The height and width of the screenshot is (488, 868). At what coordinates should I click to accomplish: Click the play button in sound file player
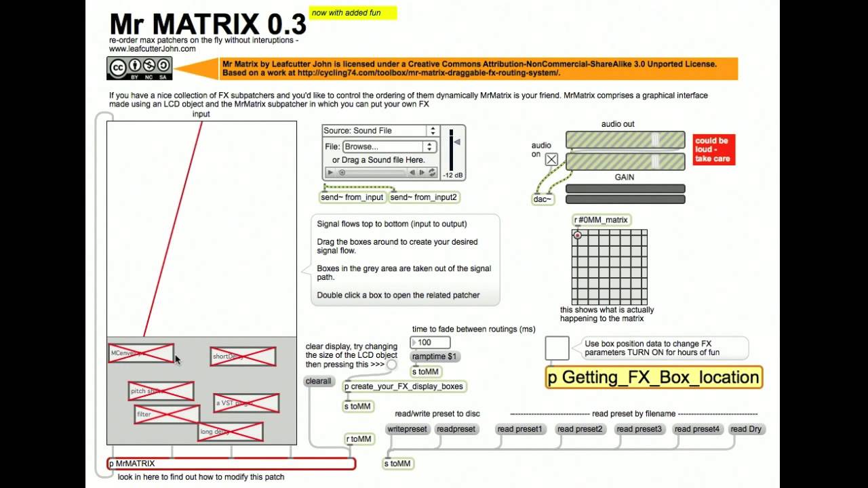tap(331, 173)
